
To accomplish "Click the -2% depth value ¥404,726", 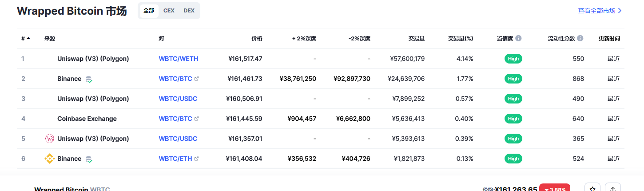I will 356,159.
